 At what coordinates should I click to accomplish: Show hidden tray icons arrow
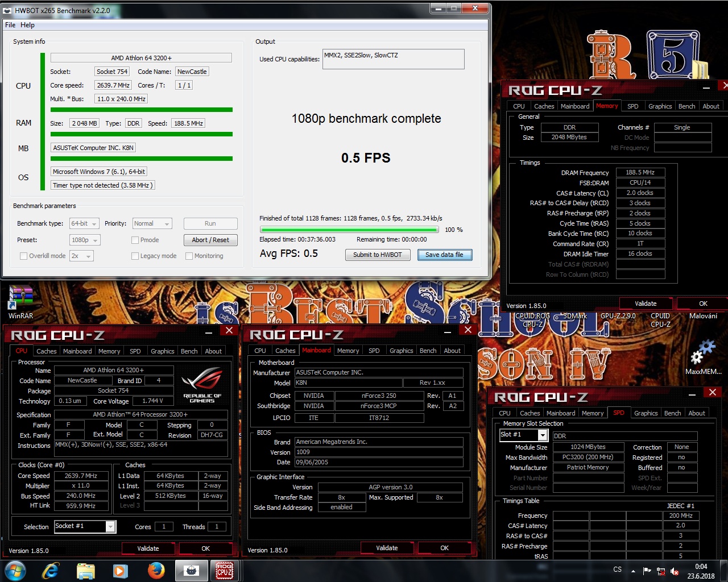(x=633, y=571)
